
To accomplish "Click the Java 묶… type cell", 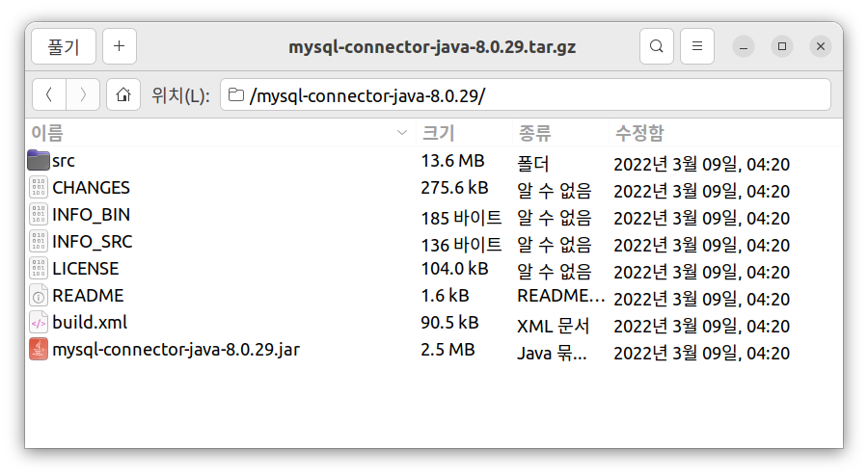I will pyautogui.click(x=552, y=353).
